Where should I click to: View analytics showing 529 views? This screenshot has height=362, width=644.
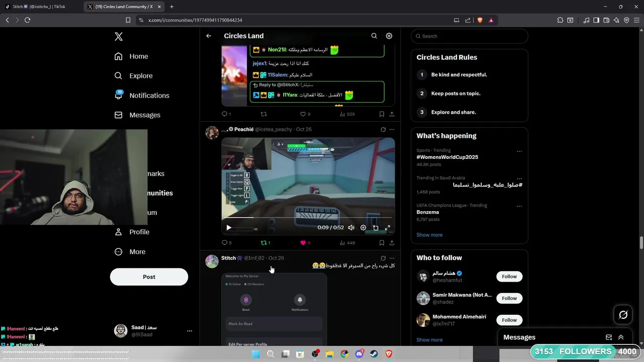pos(347,114)
